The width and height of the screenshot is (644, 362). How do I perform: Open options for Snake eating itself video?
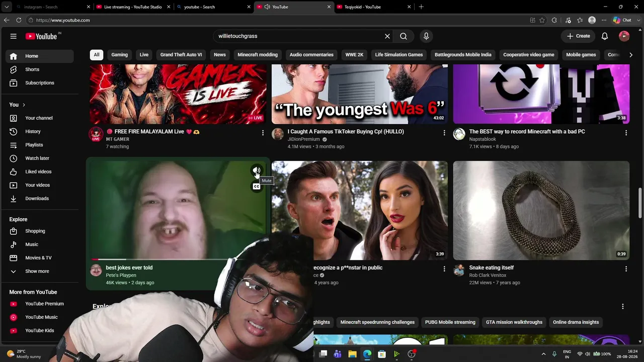pyautogui.click(x=626, y=269)
